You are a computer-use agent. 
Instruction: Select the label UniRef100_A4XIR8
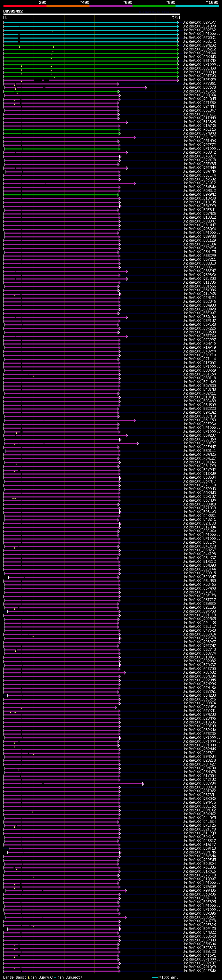[x=199, y=554]
